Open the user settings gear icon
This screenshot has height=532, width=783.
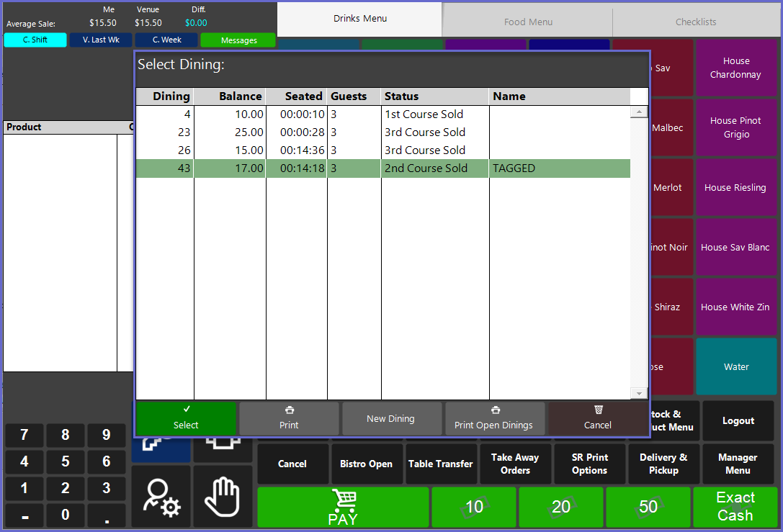161,497
